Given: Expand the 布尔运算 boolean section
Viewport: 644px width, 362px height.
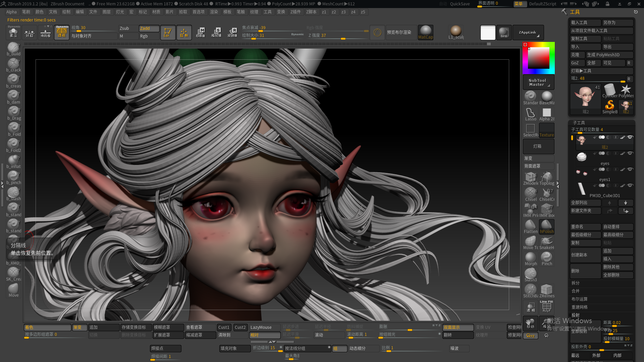Looking at the screenshot, I should (579, 299).
